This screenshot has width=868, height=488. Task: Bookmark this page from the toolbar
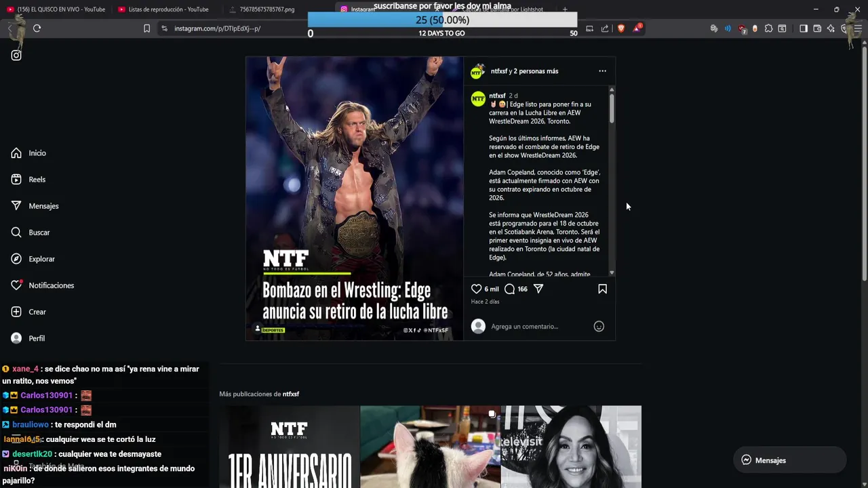(x=146, y=28)
